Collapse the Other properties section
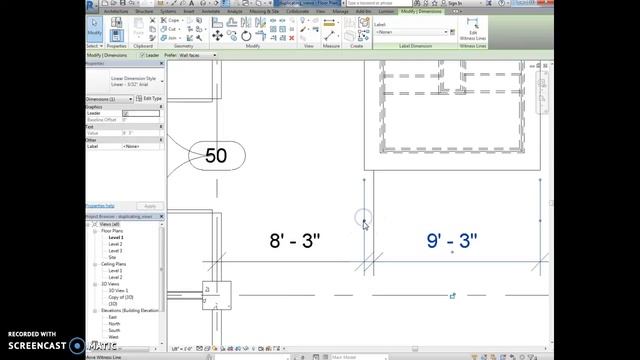Viewport: 640px width, 360px height. point(161,140)
